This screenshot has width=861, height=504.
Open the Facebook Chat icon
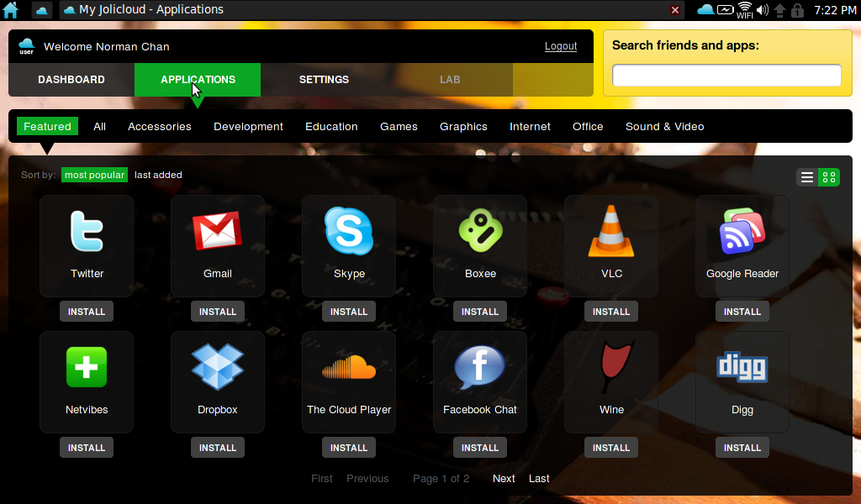(x=480, y=367)
